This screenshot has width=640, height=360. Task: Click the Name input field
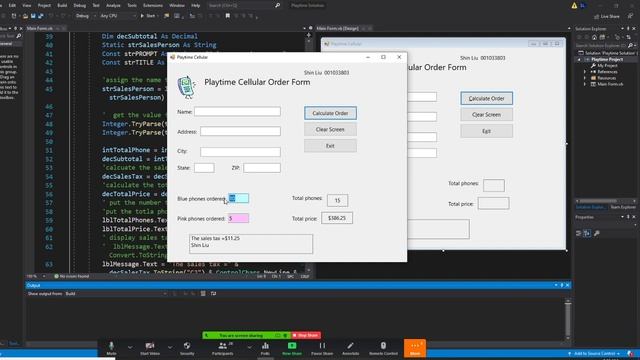(x=237, y=111)
